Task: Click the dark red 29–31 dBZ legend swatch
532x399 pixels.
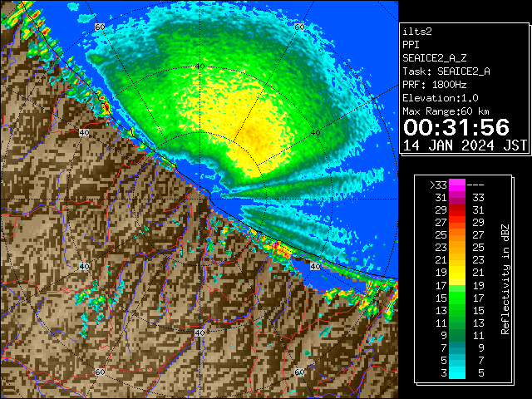Action: coord(457,210)
